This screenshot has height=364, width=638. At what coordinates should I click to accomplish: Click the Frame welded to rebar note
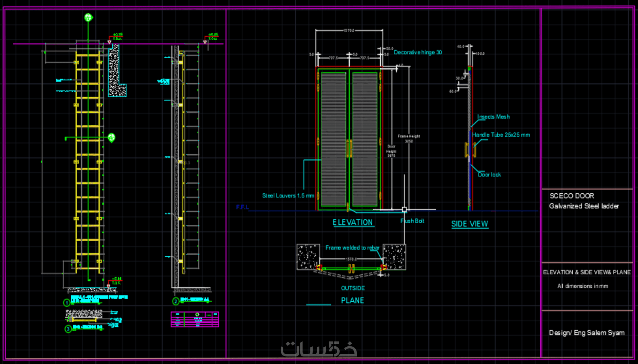pyautogui.click(x=352, y=248)
